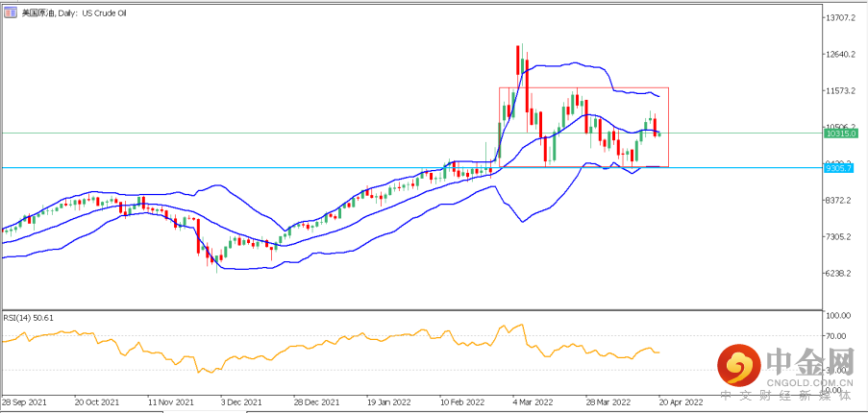
Task: Click the '3 Dec 2021' date label
Action: pos(241,401)
